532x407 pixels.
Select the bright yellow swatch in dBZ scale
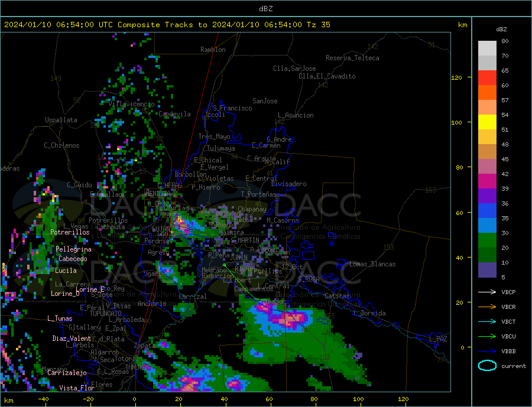click(x=487, y=122)
